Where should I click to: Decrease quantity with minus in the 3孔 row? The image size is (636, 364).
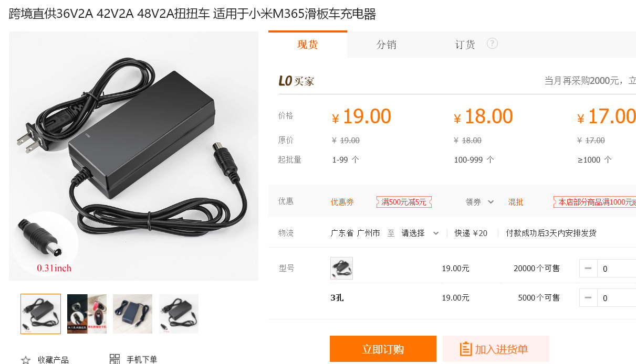(588, 298)
